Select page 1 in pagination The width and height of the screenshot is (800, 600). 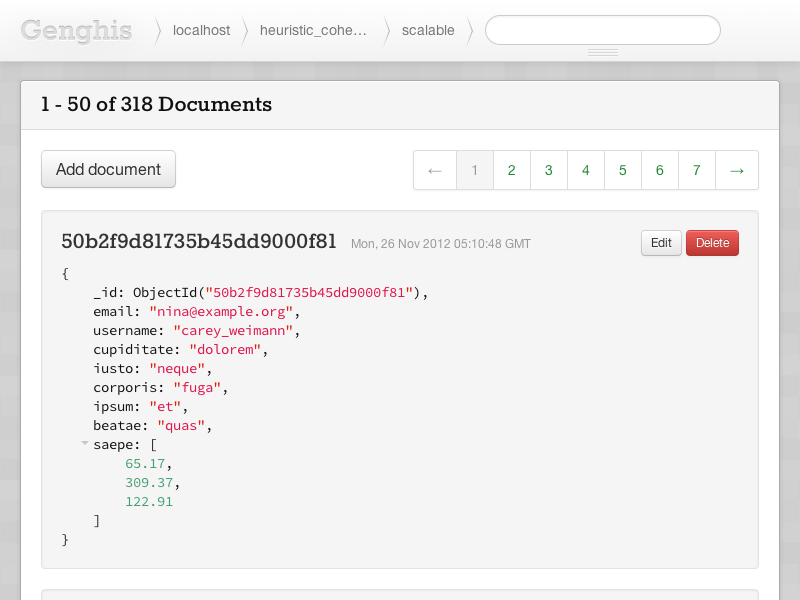(474, 170)
